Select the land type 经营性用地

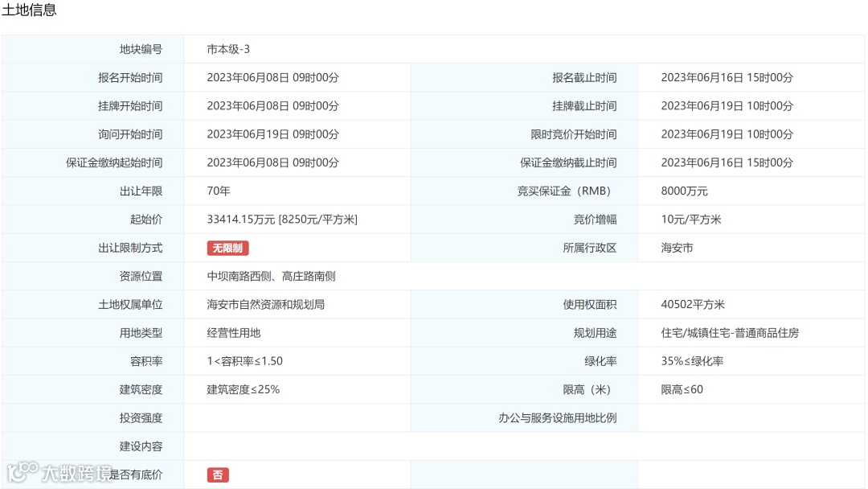[234, 333]
